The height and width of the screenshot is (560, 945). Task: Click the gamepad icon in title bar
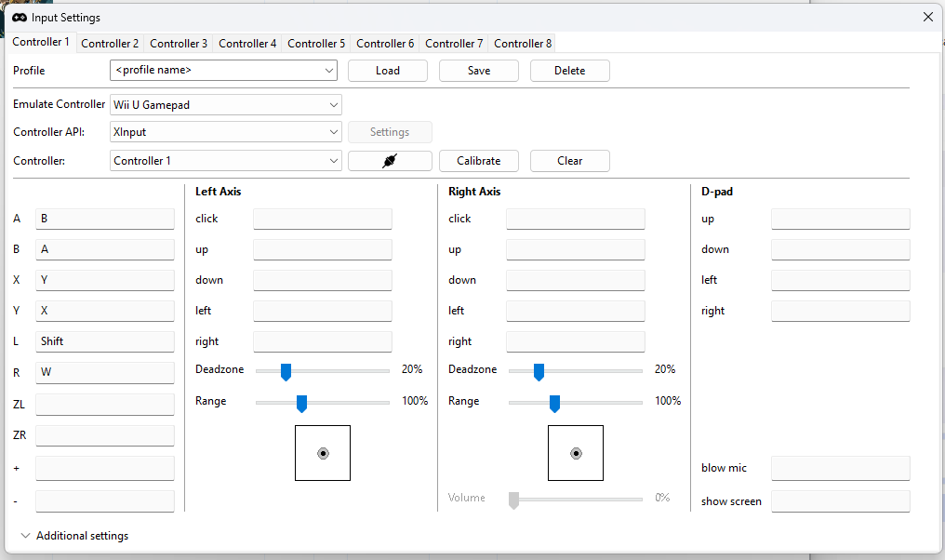(x=20, y=18)
